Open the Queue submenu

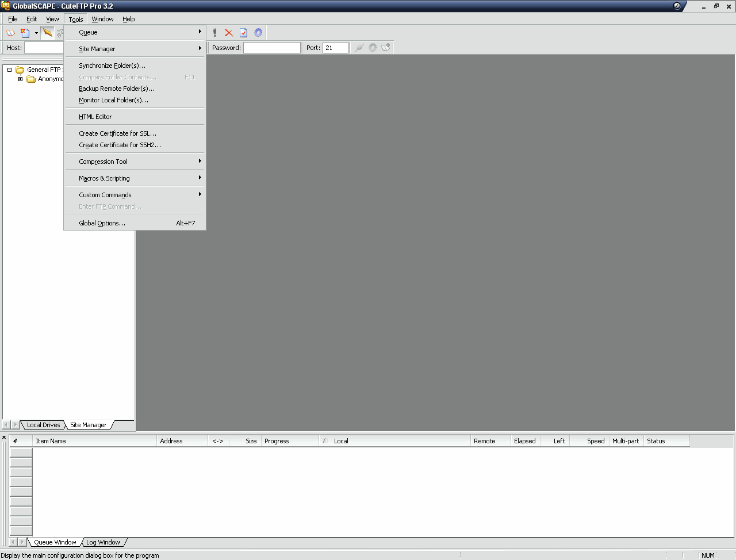(x=135, y=32)
